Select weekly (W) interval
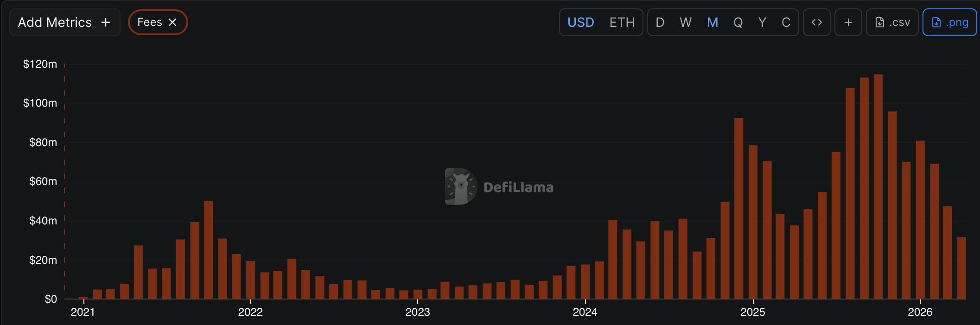This screenshot has width=980, height=325. 686,22
